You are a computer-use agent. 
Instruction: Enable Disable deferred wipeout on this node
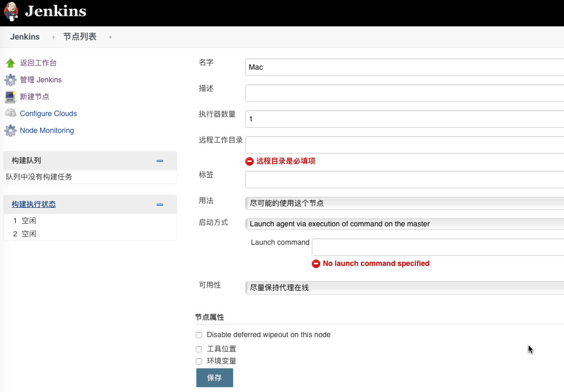click(x=199, y=335)
